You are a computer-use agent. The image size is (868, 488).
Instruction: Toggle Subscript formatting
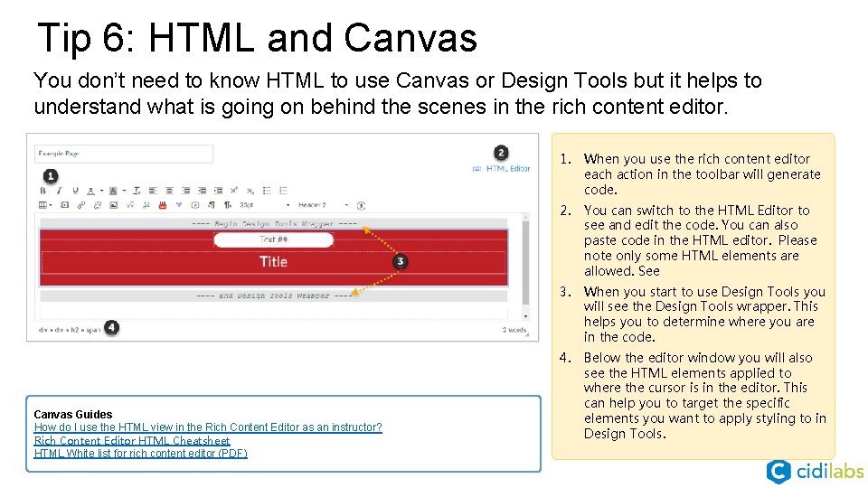pos(250,191)
